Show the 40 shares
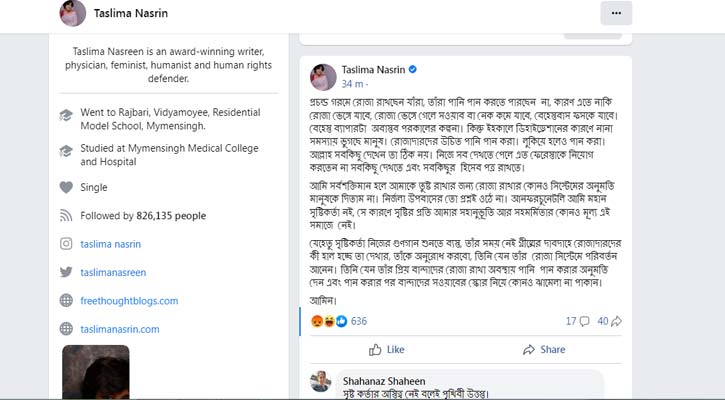725x400 pixels. pyautogui.click(x=609, y=321)
